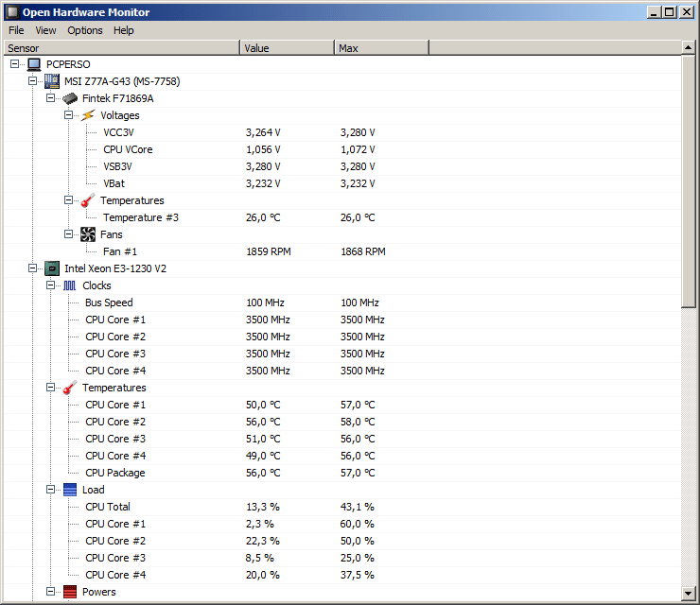Select the CPU VCore row
The width and height of the screenshot is (700, 605).
(x=342, y=149)
